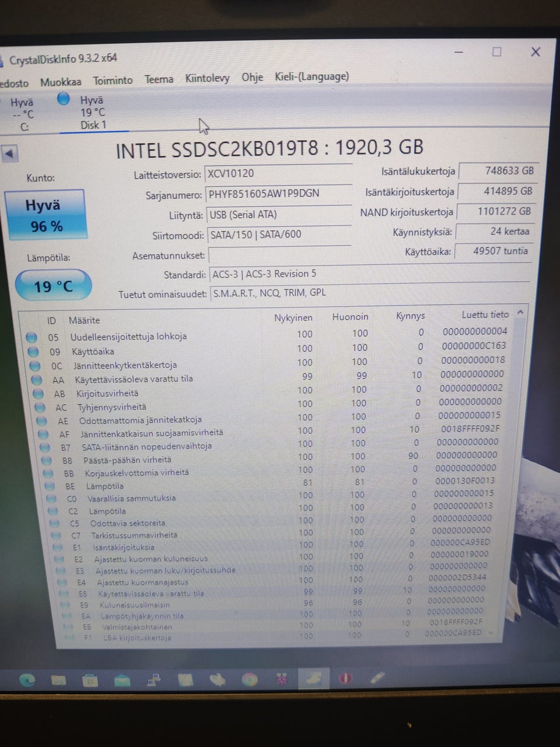This screenshot has width=560, height=747.
Task: Switch to the C: drive tab
Action: [x=23, y=114]
